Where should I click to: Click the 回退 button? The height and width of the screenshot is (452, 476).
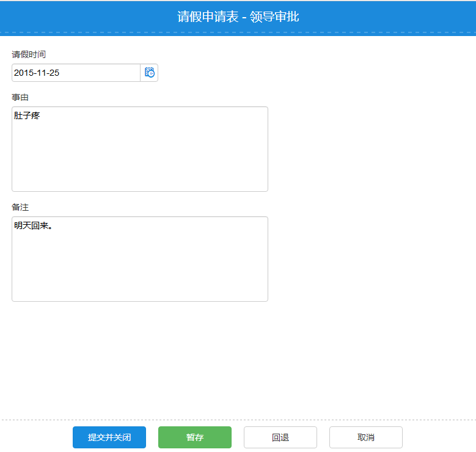[280, 437]
